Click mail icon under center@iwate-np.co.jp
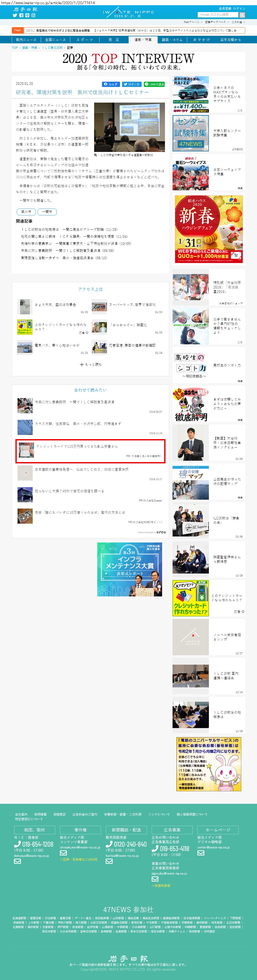The width and height of the screenshot is (257, 980). [x=201, y=853]
